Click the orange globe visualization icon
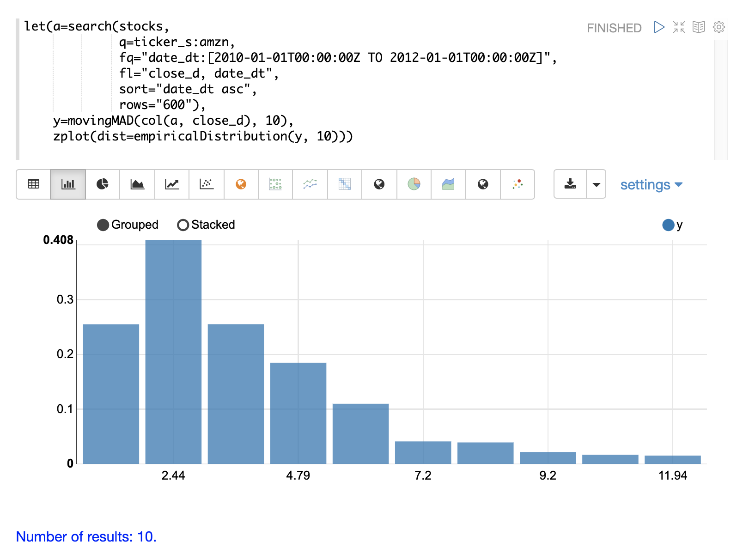 point(241,184)
